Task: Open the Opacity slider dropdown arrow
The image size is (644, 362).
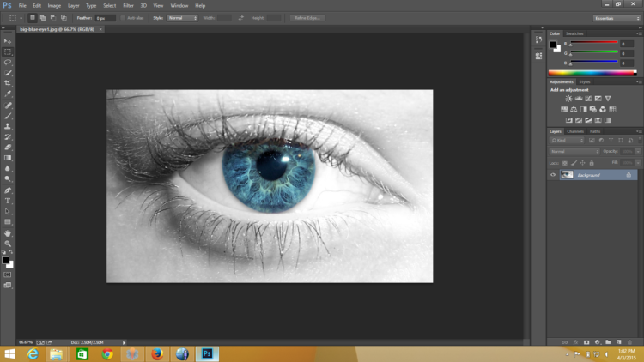Action: point(638,152)
